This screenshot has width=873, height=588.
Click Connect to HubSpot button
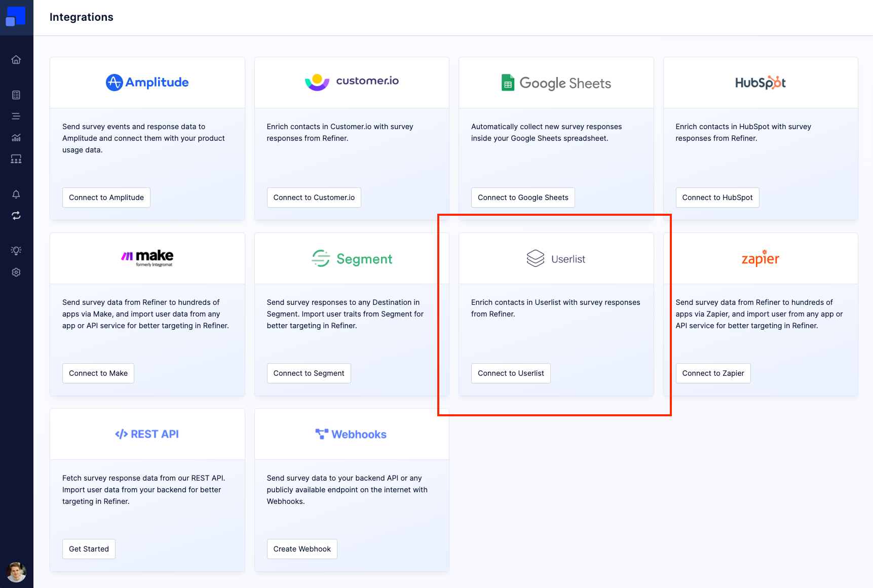click(x=717, y=198)
